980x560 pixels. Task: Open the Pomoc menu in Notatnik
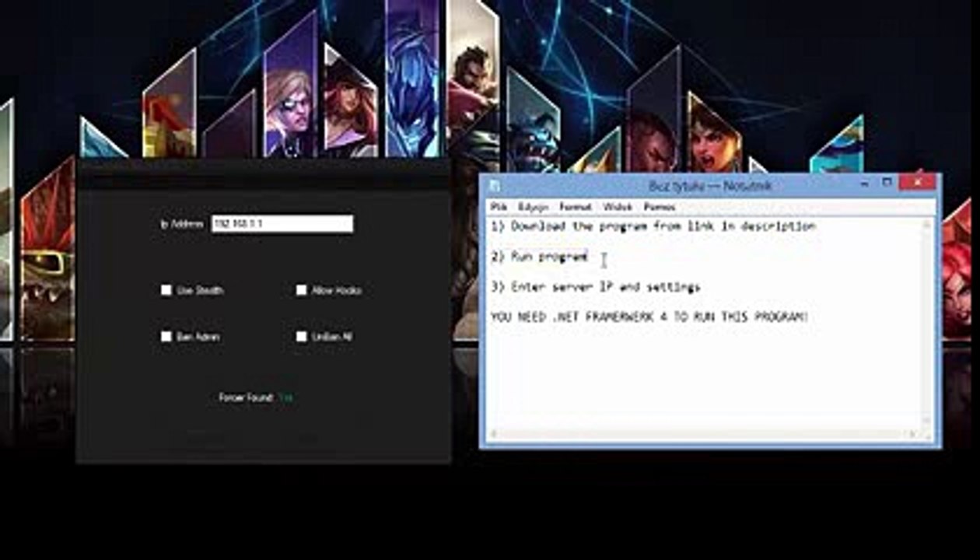tap(660, 207)
